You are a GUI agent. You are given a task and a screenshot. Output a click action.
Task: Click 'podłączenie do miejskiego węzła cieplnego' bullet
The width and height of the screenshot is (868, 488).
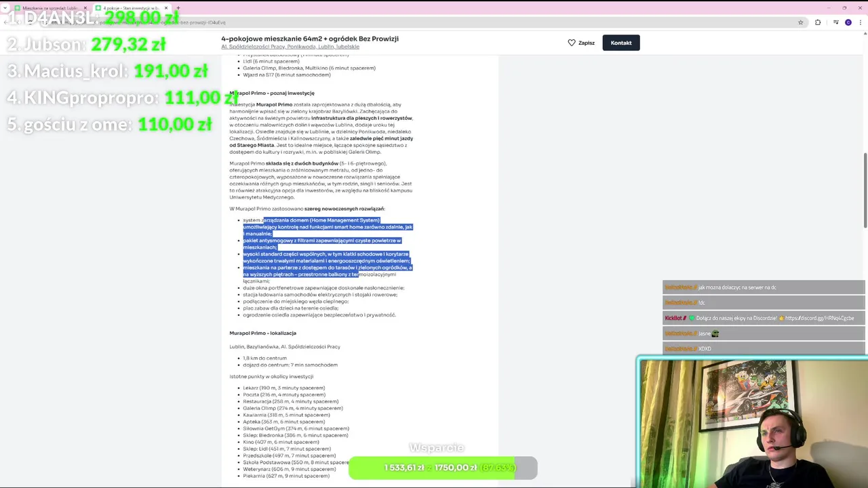[296, 302]
